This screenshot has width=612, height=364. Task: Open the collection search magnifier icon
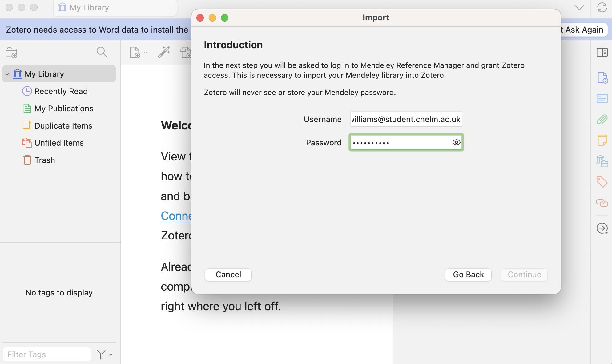tap(102, 52)
